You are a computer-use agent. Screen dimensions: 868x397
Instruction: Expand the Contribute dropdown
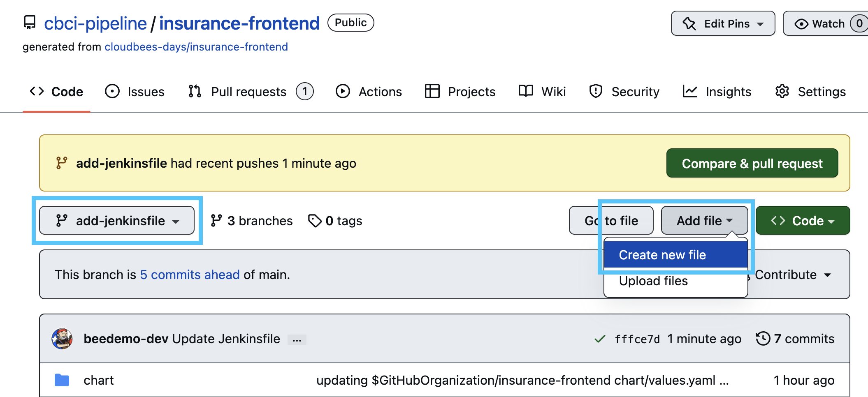(x=792, y=275)
